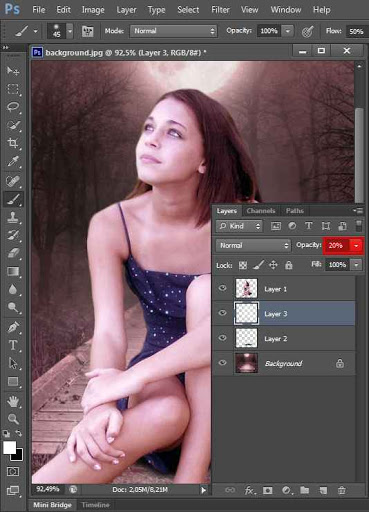Select the Pen tool

click(x=13, y=327)
